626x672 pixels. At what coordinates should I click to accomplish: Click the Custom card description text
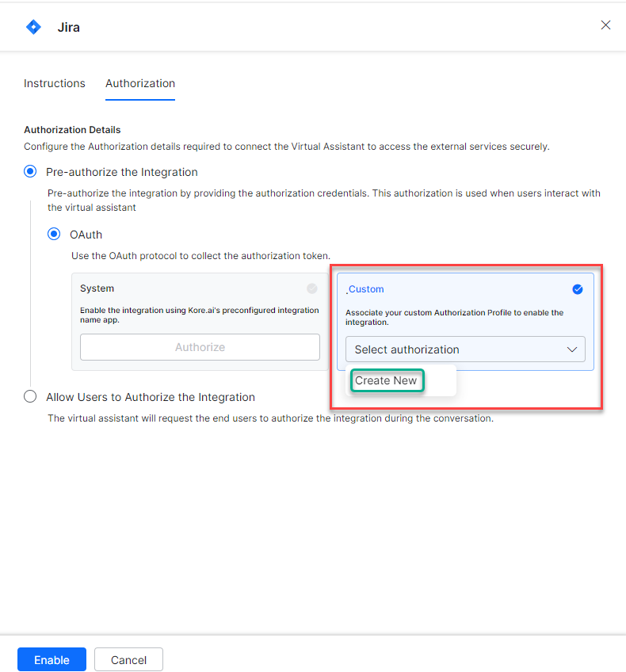(454, 317)
